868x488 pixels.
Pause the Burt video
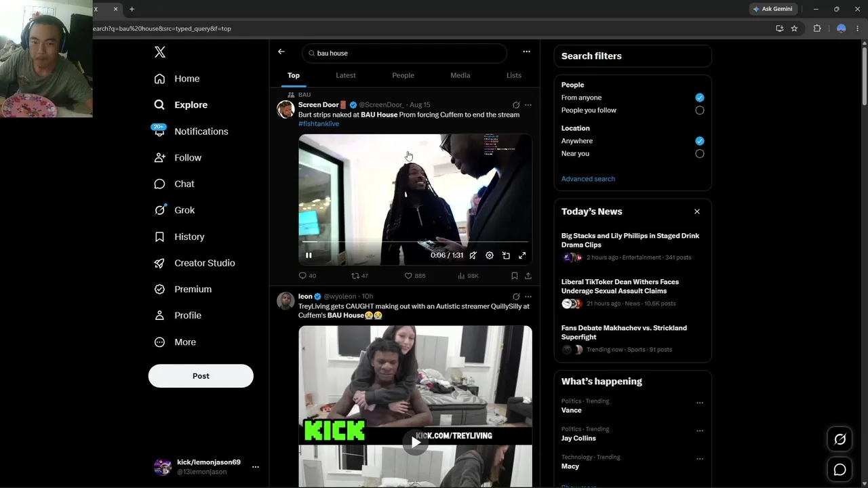(309, 256)
